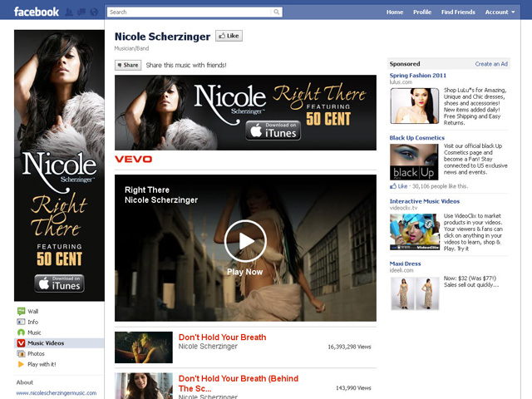The width and height of the screenshot is (532, 399).
Task: Click the Play with it! arrow icon
Action: [x=21, y=364]
